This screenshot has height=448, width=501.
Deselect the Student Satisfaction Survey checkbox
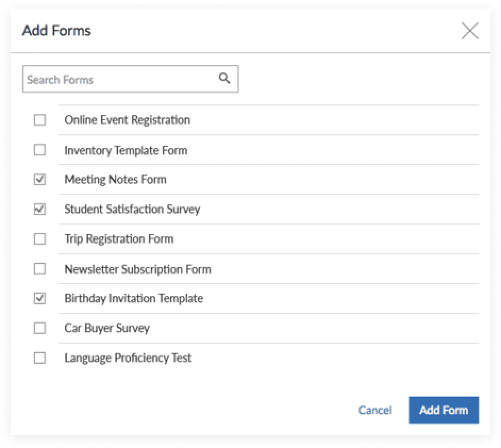coord(40,209)
